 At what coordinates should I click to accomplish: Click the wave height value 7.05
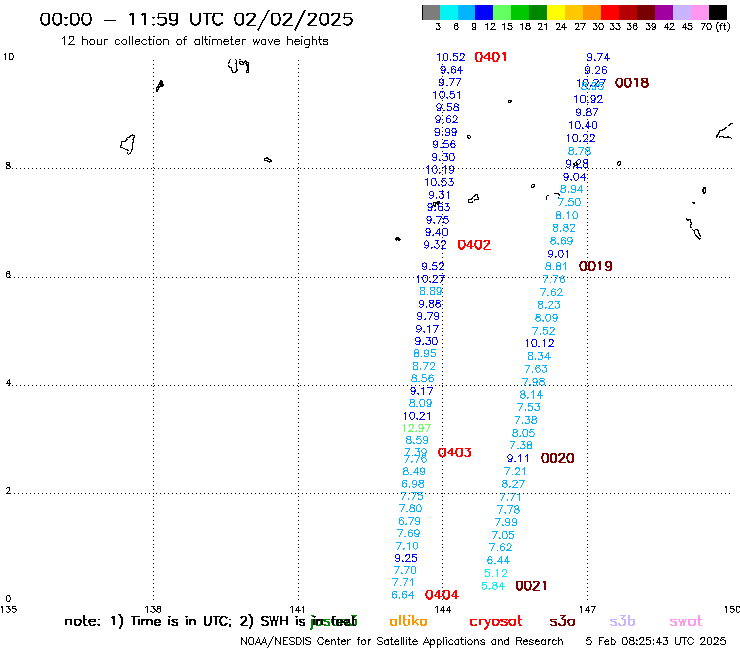pyautogui.click(x=503, y=535)
